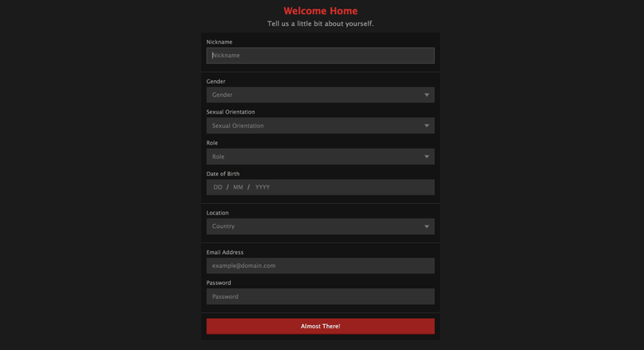Image resolution: width=644 pixels, height=350 pixels.
Task: Open the Sexual Orientation dropdown
Action: click(320, 125)
